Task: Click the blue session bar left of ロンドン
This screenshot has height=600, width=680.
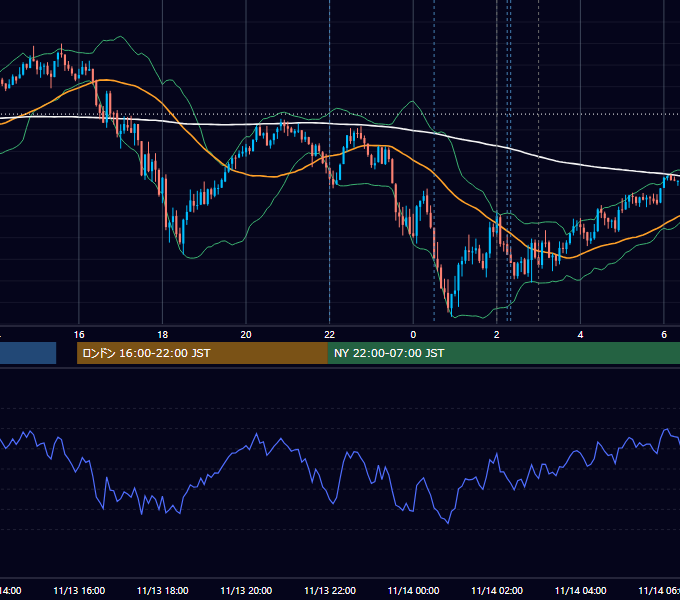Action: coord(28,353)
